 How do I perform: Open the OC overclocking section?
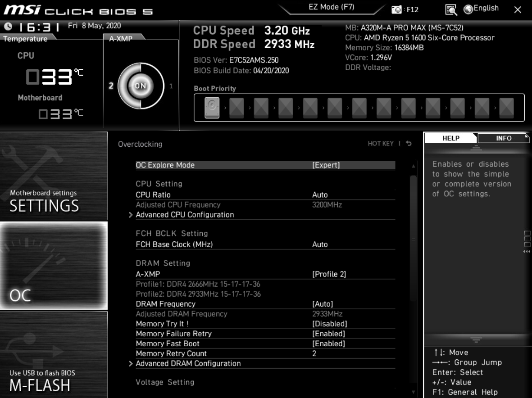pyautogui.click(x=54, y=266)
